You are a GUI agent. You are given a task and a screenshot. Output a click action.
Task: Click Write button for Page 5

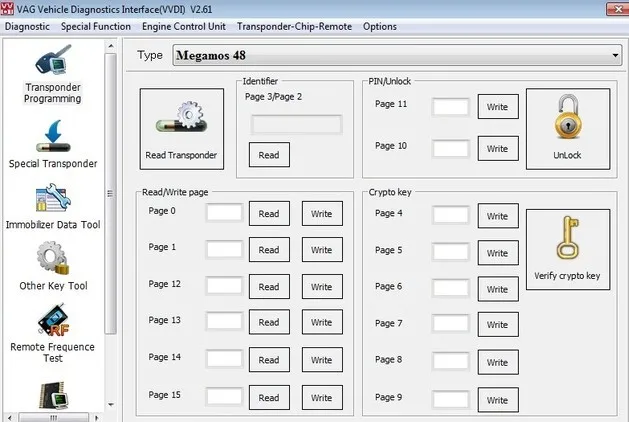498,253
